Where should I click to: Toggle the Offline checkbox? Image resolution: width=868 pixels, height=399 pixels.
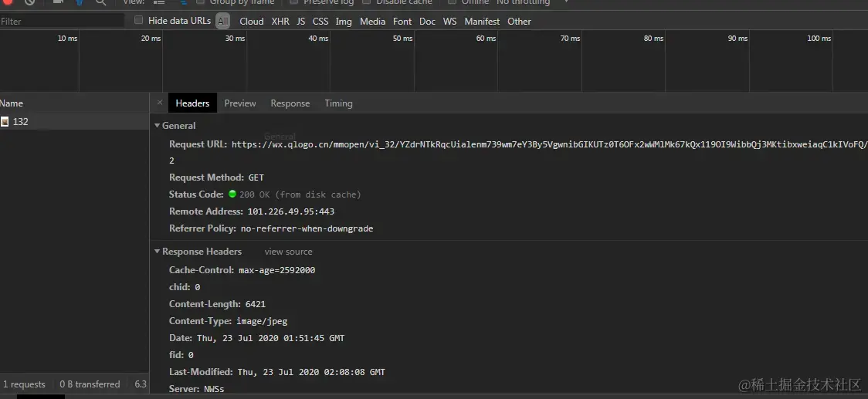coord(452,2)
